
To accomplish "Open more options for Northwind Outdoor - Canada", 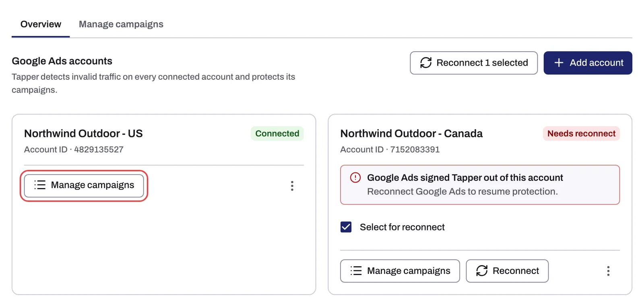I will tap(608, 271).
